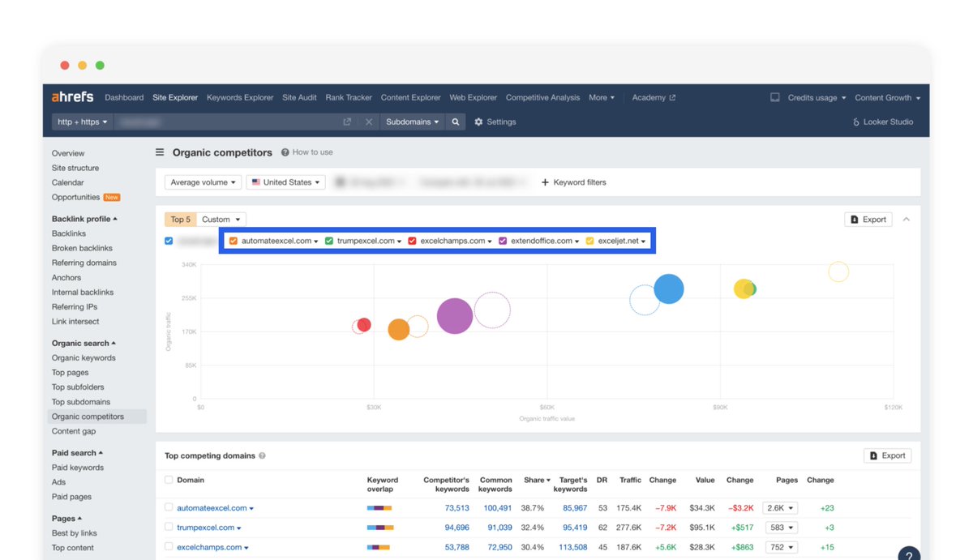Click the solid orange bubble in chart
The image size is (973, 560).
tap(398, 329)
